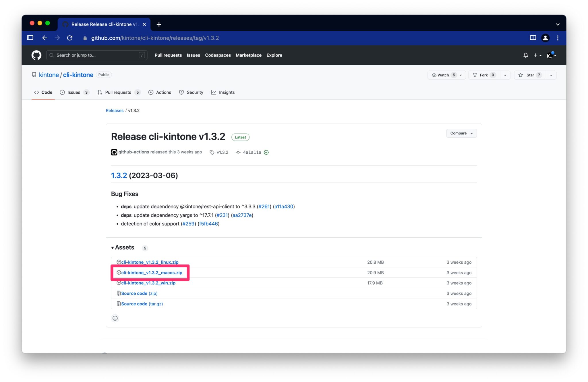
Task: Add an emoji reaction to the release
Action: pyautogui.click(x=115, y=318)
